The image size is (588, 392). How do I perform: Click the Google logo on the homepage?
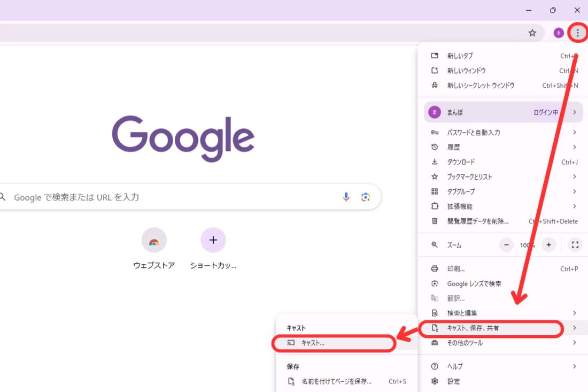point(183,136)
